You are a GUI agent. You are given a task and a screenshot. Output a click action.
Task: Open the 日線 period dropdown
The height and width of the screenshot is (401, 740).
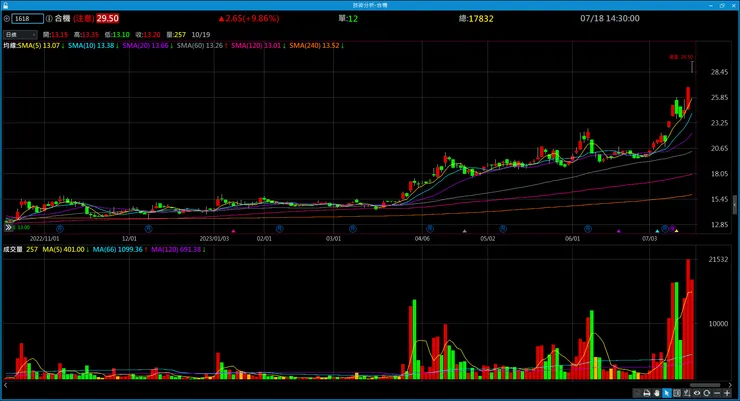pos(20,35)
